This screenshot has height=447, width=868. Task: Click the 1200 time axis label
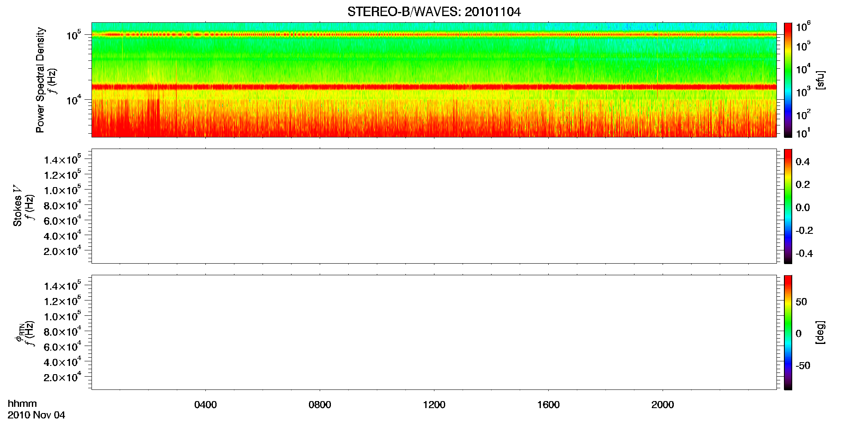434,405
